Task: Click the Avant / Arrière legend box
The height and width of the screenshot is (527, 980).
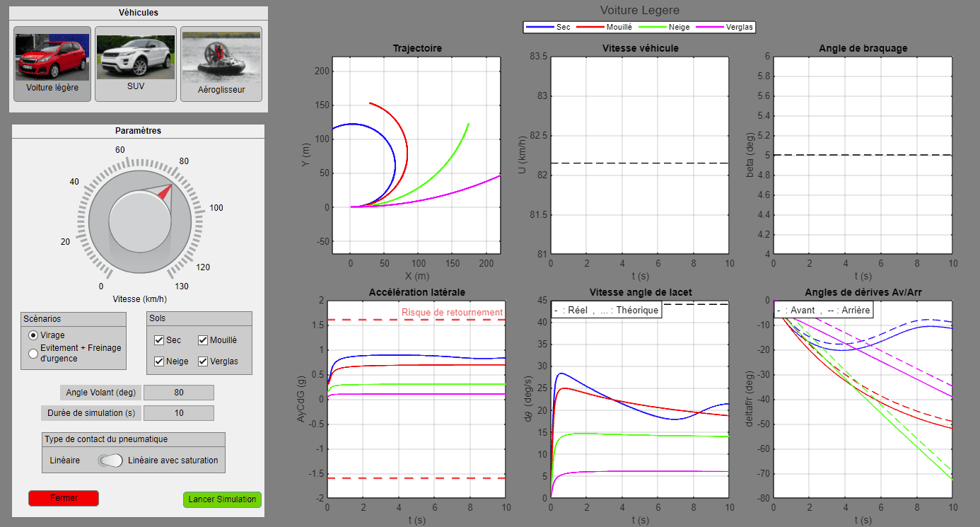Action: click(x=823, y=310)
